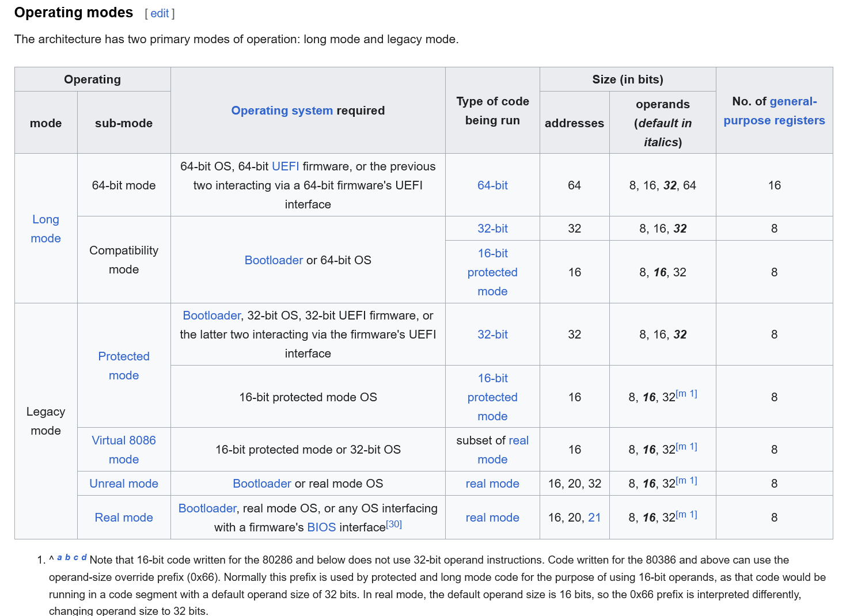Open the Real mode sub-mode link
Viewport: 850px width, 616px height.
click(124, 518)
